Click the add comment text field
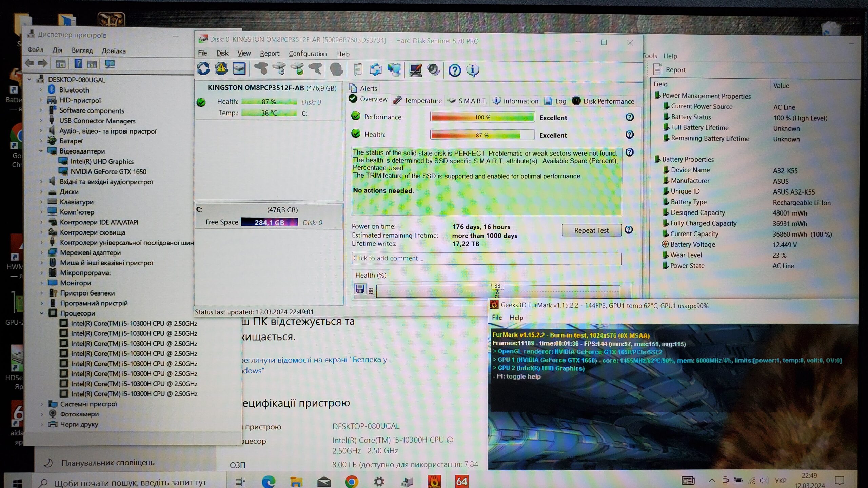This screenshot has width=868, height=488. (x=486, y=258)
